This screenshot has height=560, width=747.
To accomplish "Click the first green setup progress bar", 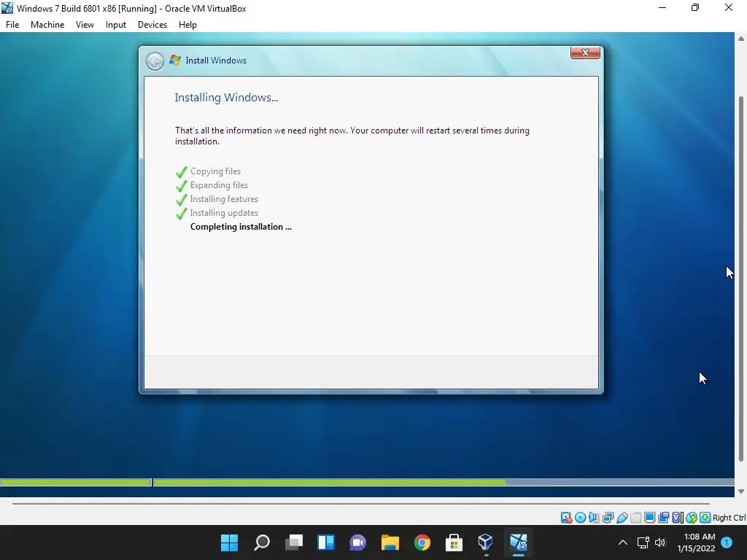I will (76, 482).
